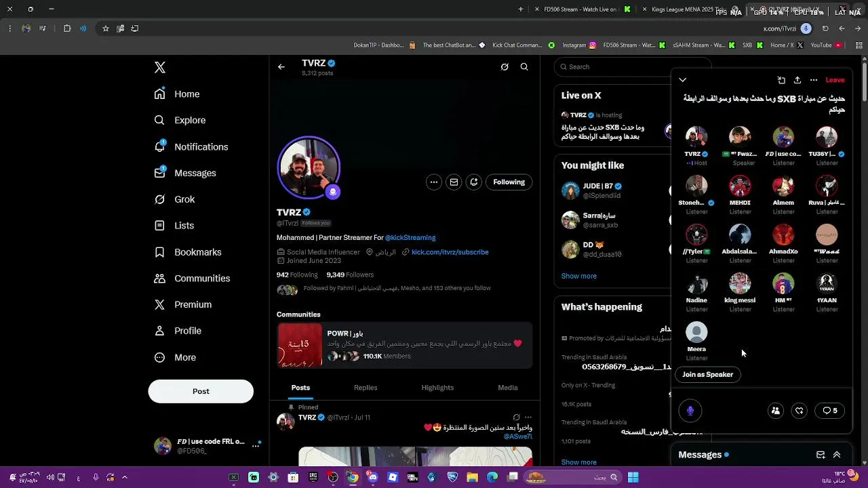Click the Space panel pop-out icon
This screenshot has width=868, height=488.
(x=781, y=80)
